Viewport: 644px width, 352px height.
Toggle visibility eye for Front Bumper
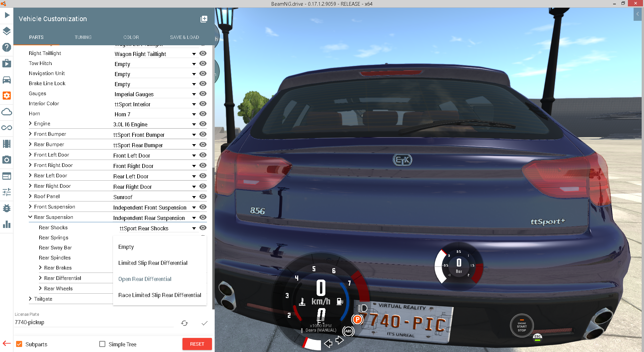203,134
